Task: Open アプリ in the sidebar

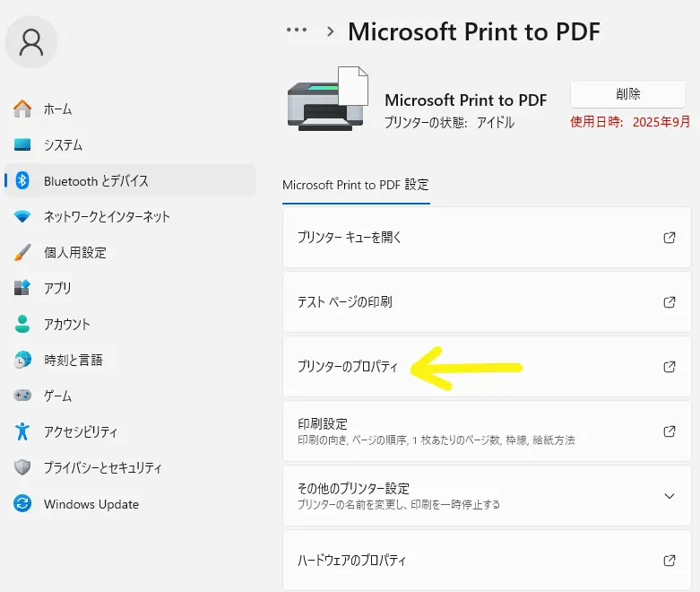Action: 57,289
